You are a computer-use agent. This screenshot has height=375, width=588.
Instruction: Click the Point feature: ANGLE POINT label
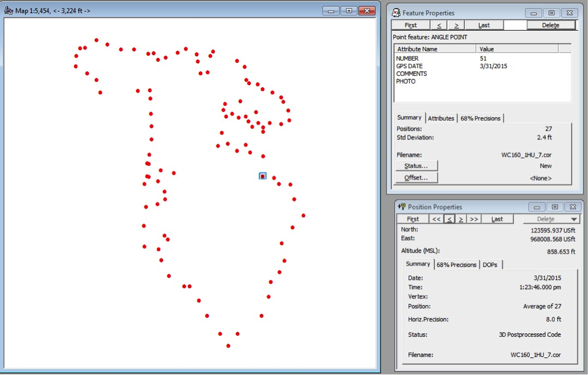pyautogui.click(x=430, y=37)
